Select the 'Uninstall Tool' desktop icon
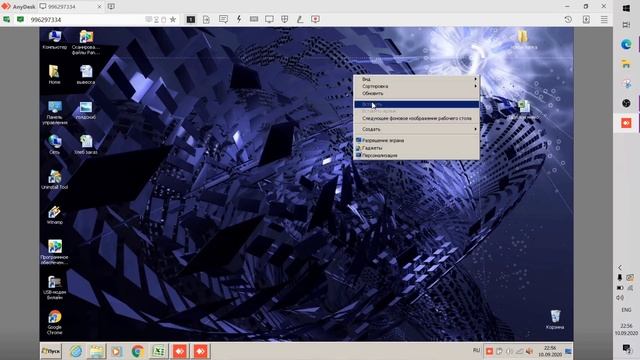 pos(54,180)
